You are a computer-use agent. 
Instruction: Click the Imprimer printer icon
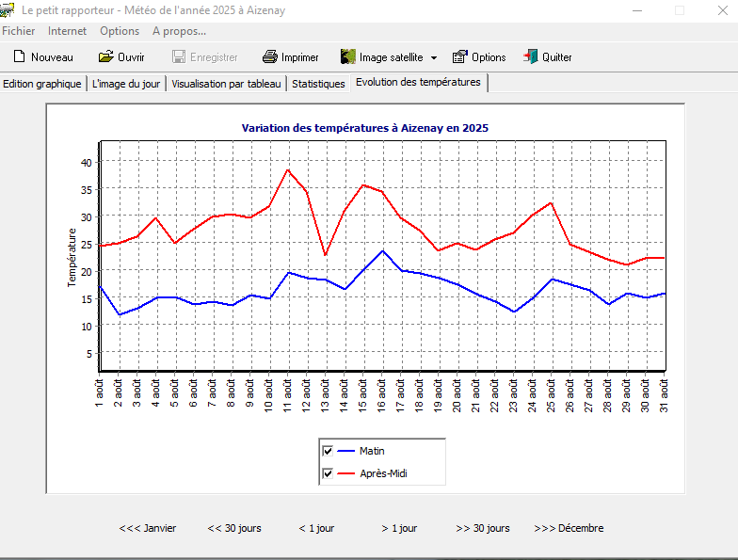click(269, 57)
